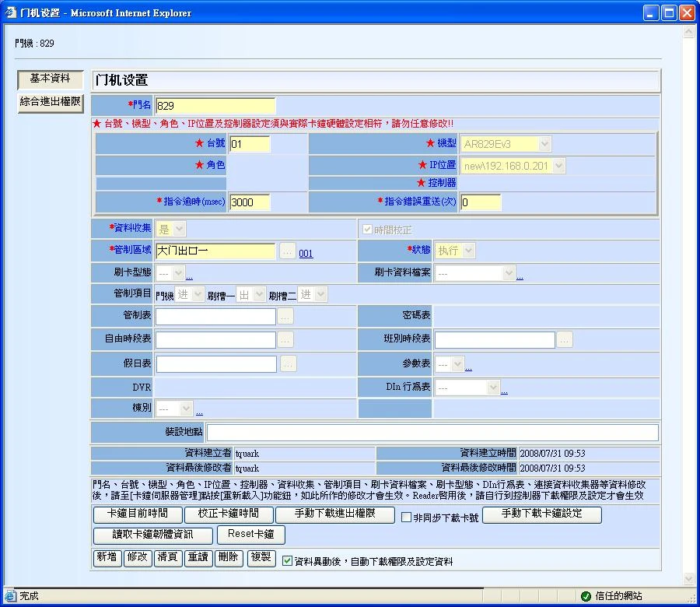Click into the 裝設地點 text field
This screenshot has width=700, height=607.
[x=432, y=433]
